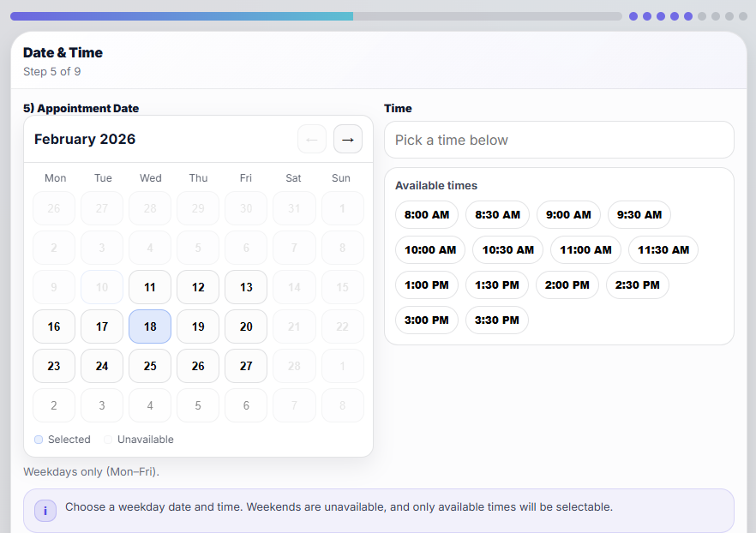Select February 11 on the calendar
756x533 pixels.
(150, 287)
